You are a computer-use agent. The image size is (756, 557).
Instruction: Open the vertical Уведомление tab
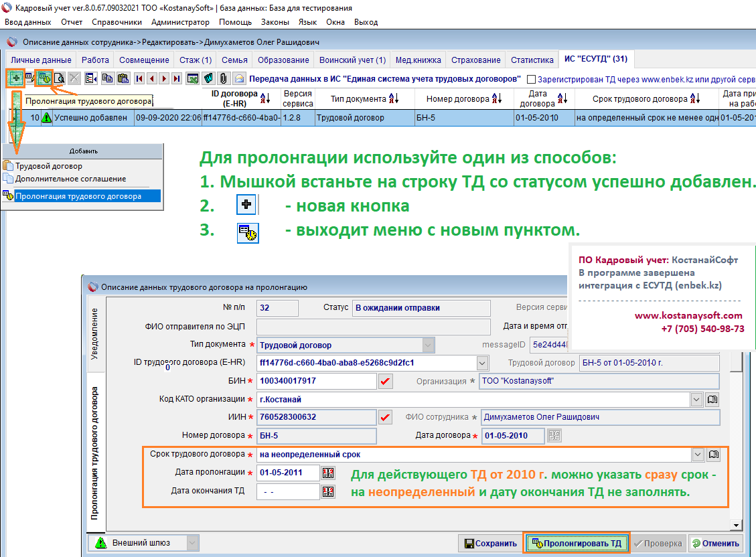coord(94,334)
